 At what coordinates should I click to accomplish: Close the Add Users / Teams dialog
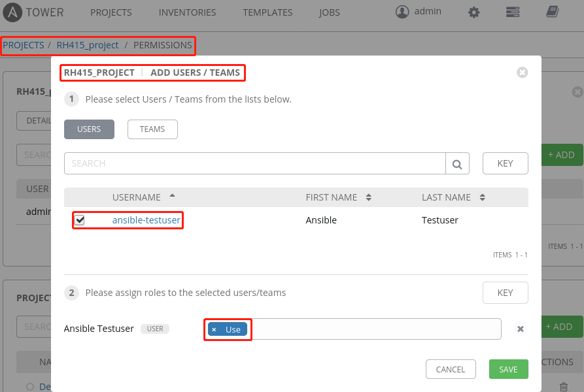click(x=522, y=73)
